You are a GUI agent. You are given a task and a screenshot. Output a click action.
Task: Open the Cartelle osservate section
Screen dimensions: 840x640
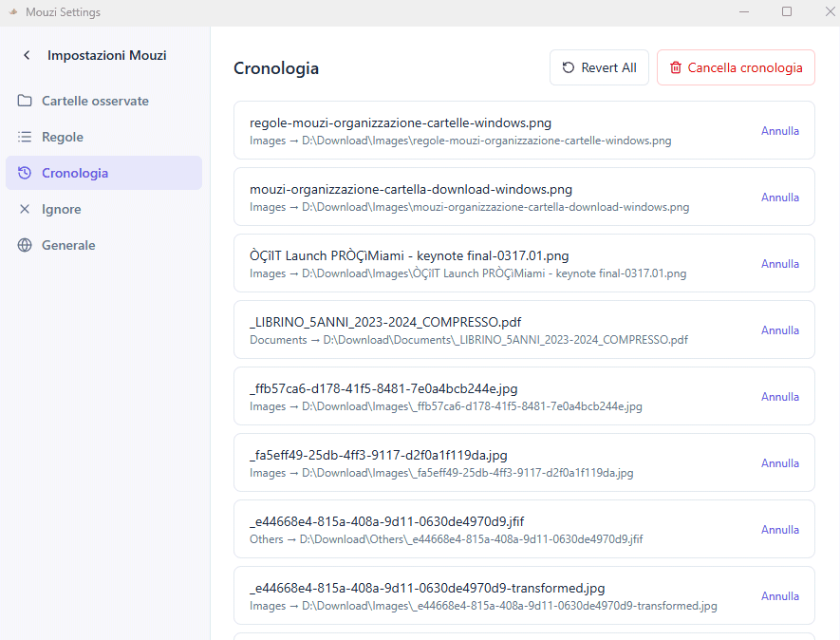coord(103,101)
